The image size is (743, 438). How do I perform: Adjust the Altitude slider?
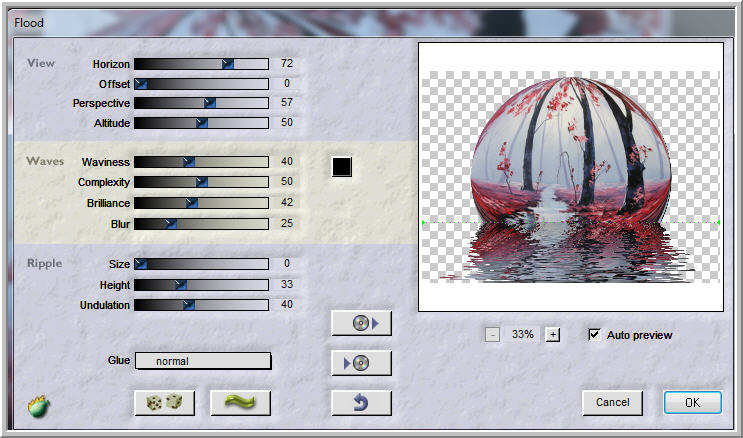pyautogui.click(x=201, y=123)
